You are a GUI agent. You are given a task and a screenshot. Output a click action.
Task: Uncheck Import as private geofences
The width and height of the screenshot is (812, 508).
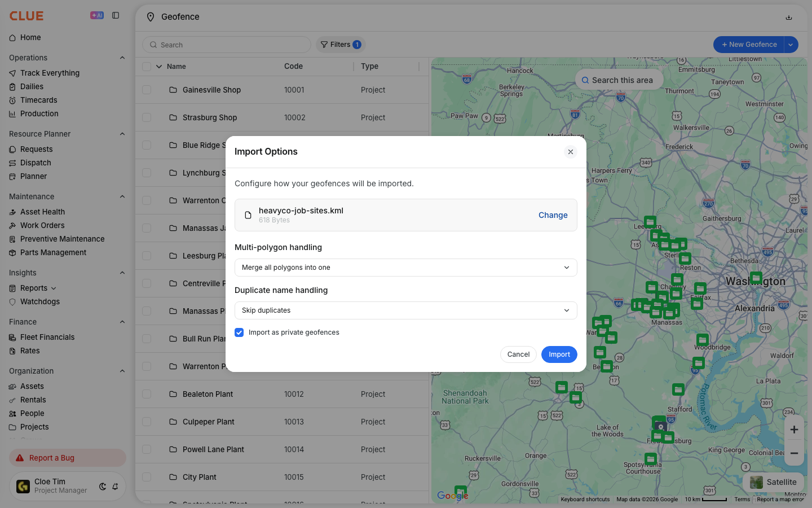(x=239, y=332)
